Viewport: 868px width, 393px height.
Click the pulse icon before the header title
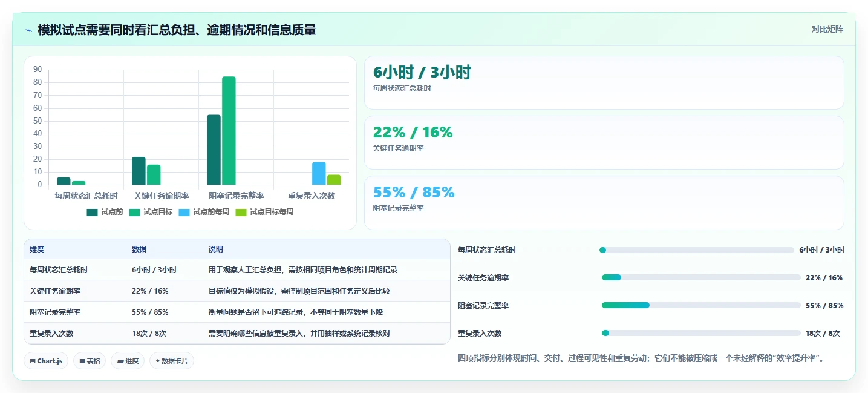29,30
